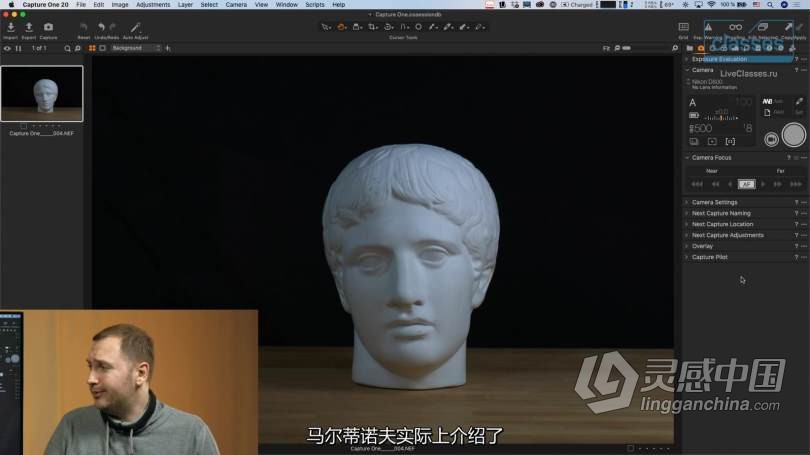
Task: Click the browser search magnifier icon
Action: pyautogui.click(x=67, y=49)
